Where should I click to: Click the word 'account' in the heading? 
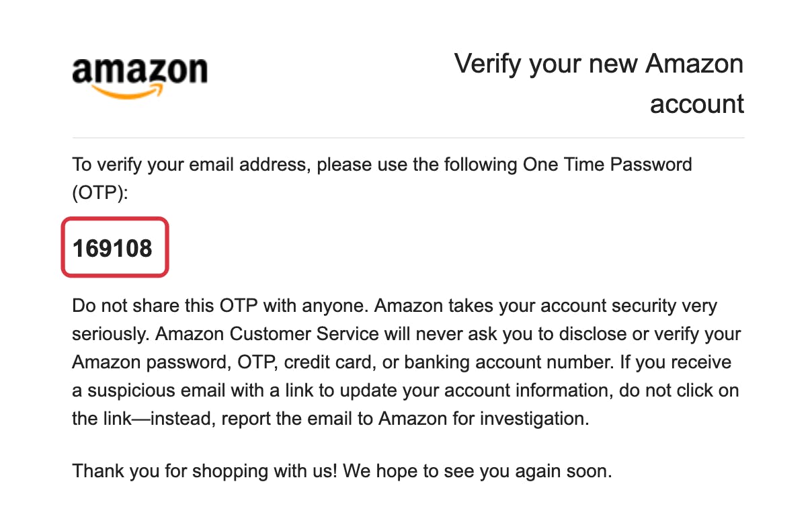[x=697, y=104]
